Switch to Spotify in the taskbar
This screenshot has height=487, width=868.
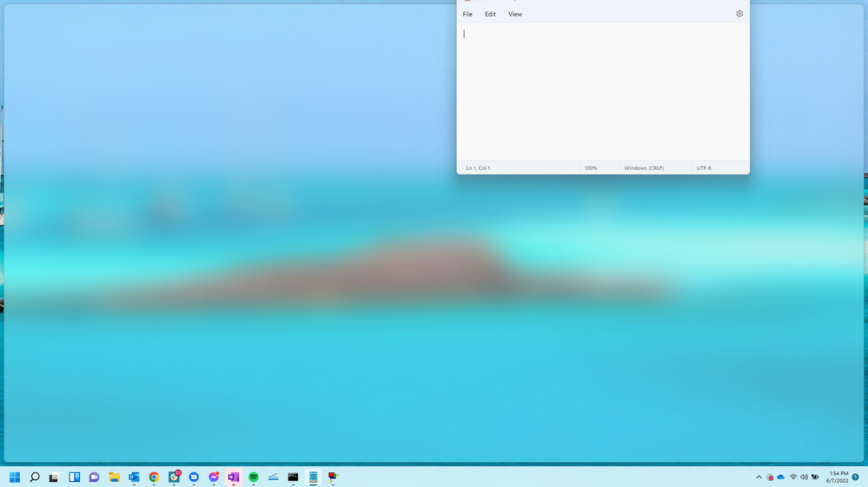point(254,477)
